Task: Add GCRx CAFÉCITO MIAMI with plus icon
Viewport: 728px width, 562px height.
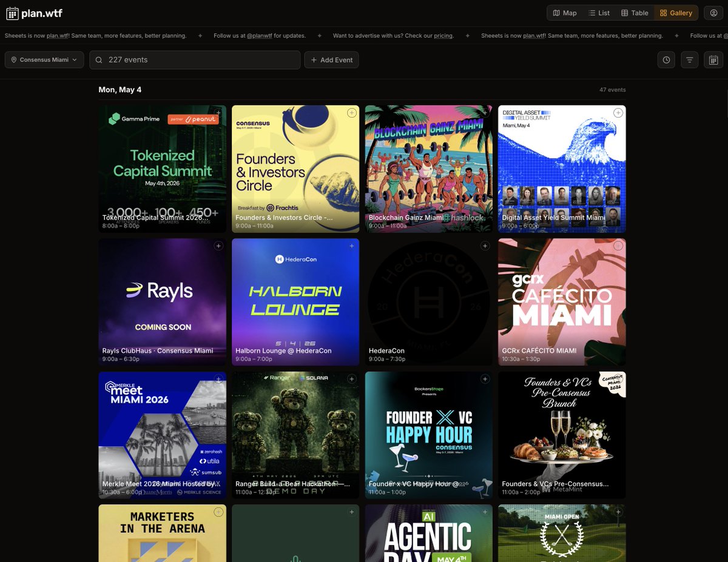Action: pos(618,246)
